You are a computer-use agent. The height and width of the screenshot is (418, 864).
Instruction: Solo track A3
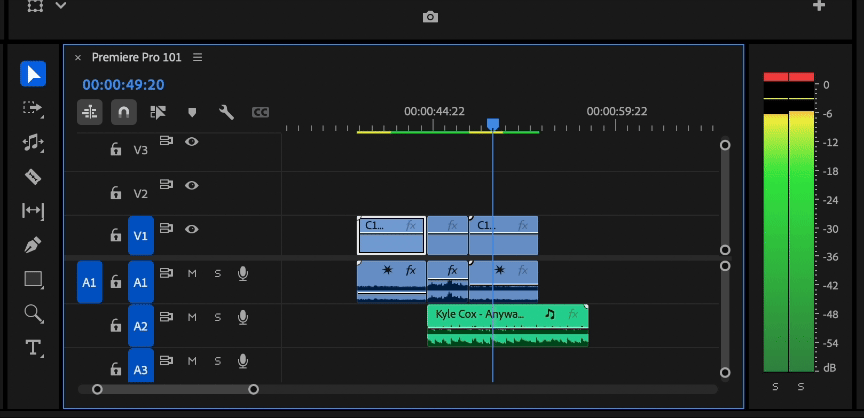218,361
